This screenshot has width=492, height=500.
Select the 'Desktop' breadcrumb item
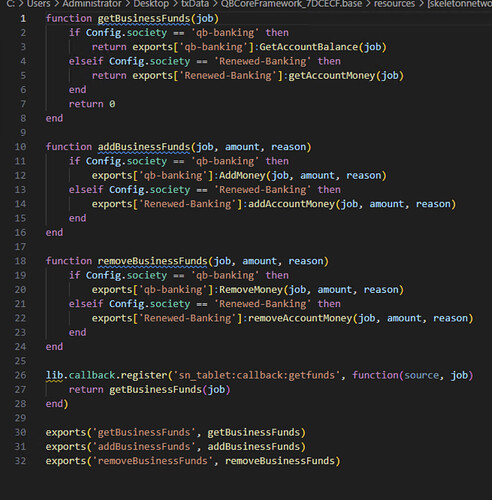point(151,4)
